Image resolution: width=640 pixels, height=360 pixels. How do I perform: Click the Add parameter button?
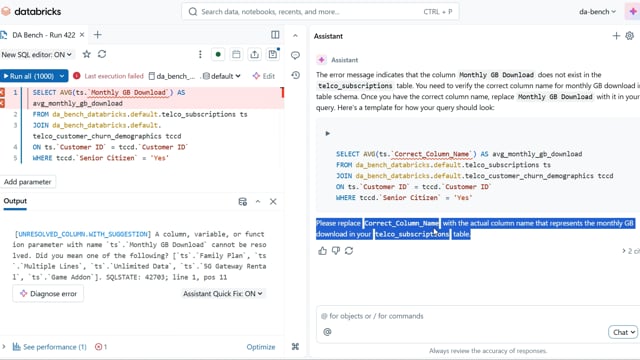[x=28, y=182]
